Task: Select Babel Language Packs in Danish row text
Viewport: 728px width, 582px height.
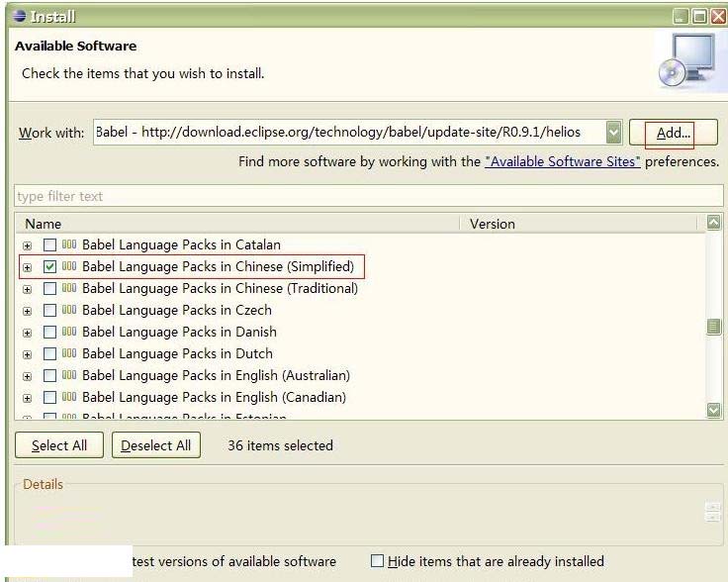Action: [179, 333]
